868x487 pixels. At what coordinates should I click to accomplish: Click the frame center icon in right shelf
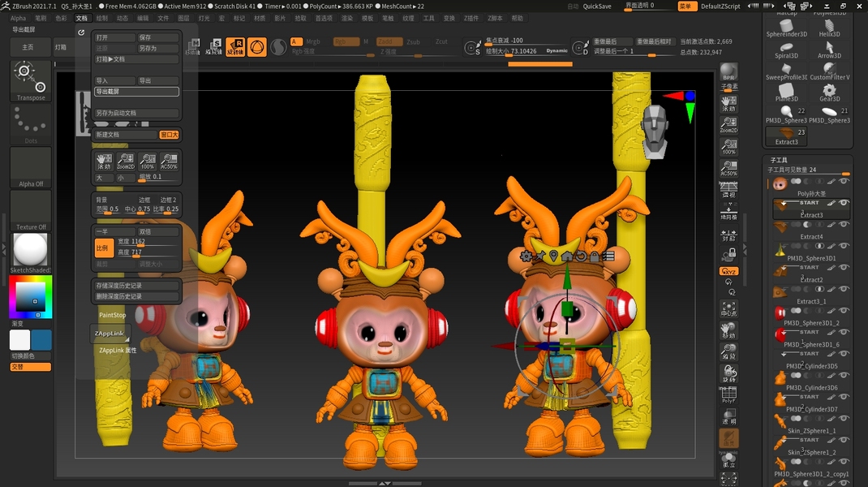[728, 309]
